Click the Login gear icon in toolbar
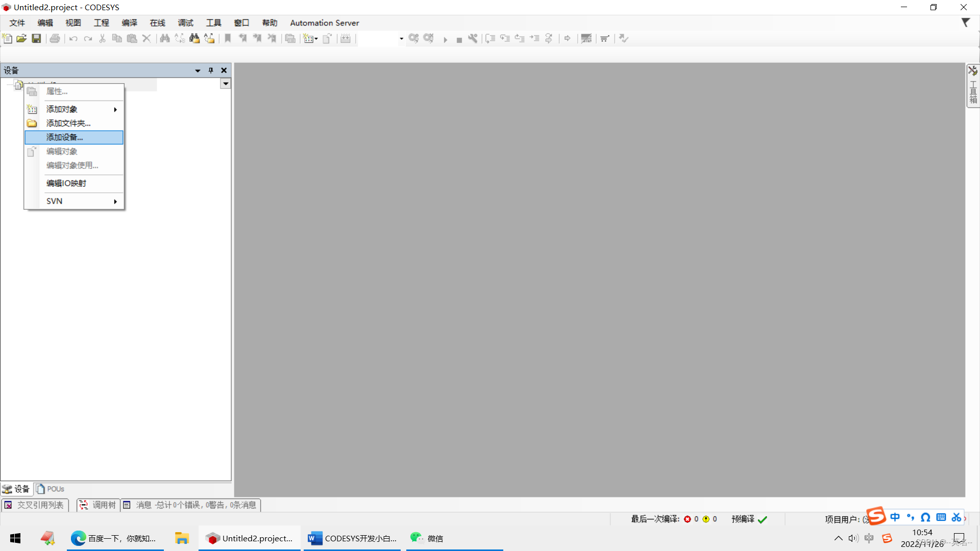This screenshot has height=551, width=980. tap(413, 38)
